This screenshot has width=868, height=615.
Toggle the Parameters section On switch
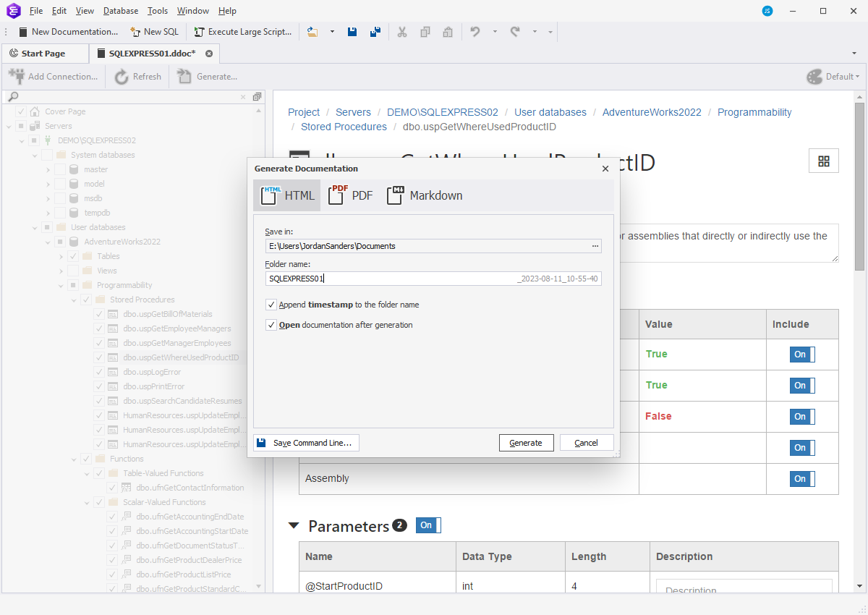pyautogui.click(x=427, y=525)
